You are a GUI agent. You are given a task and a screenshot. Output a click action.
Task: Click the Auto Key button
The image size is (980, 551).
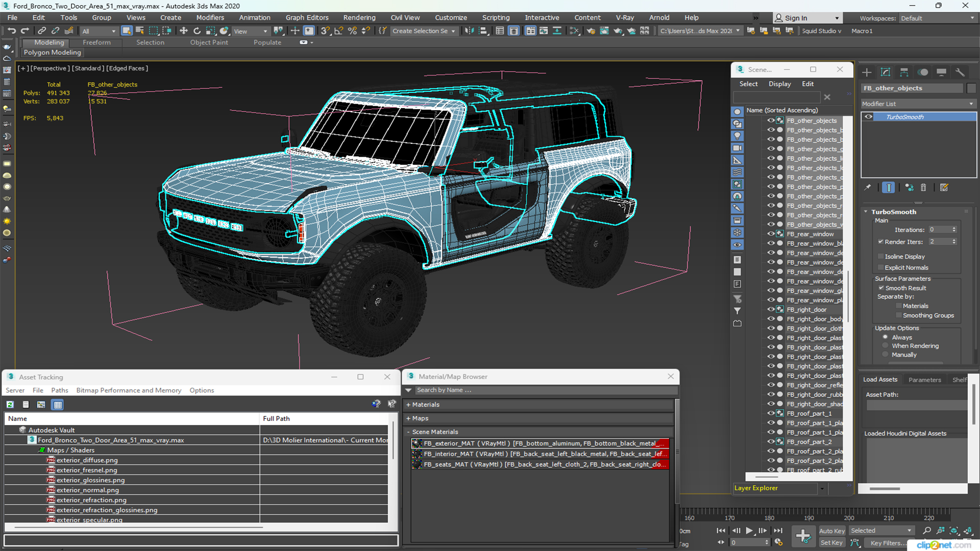pos(832,531)
